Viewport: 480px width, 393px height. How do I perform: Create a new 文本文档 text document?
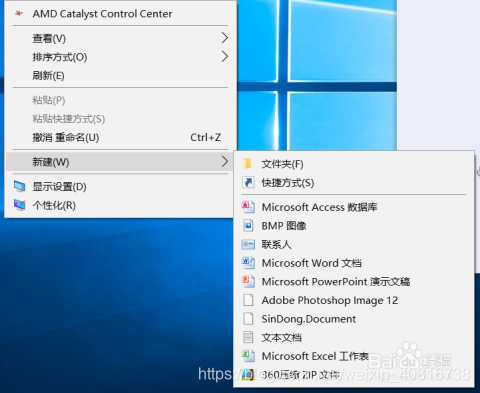[x=354, y=337]
